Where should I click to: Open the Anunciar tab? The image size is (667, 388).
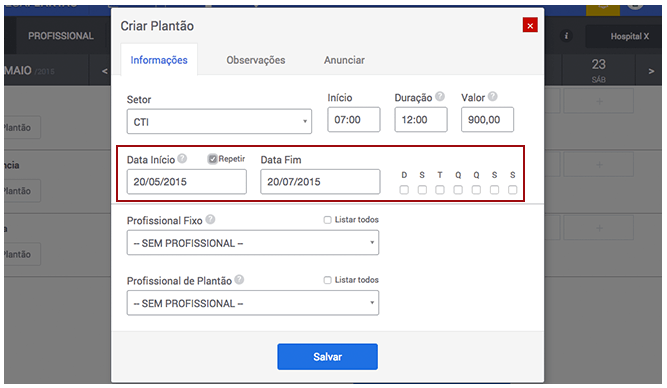344,60
